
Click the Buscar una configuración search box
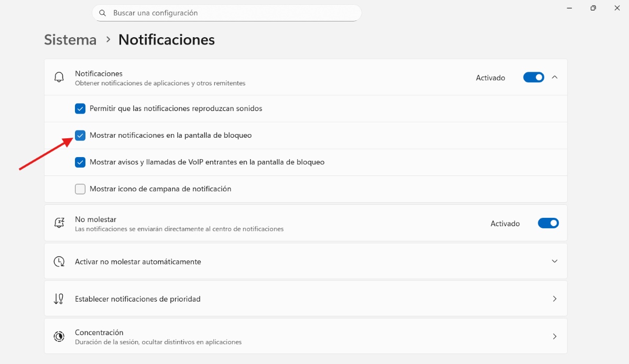pos(226,12)
